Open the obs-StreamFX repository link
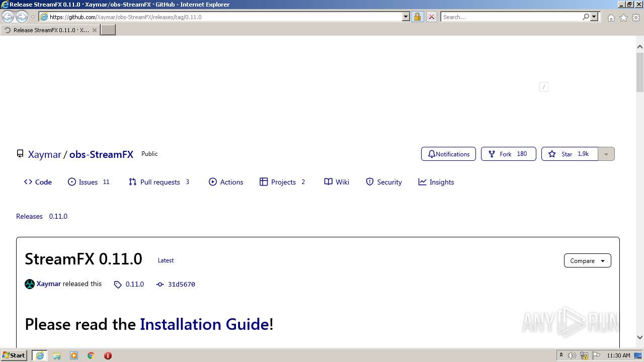 coord(101,154)
